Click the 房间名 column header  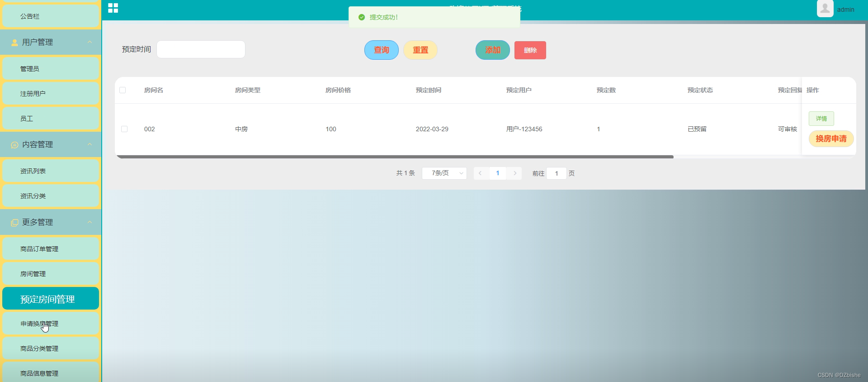(x=154, y=90)
